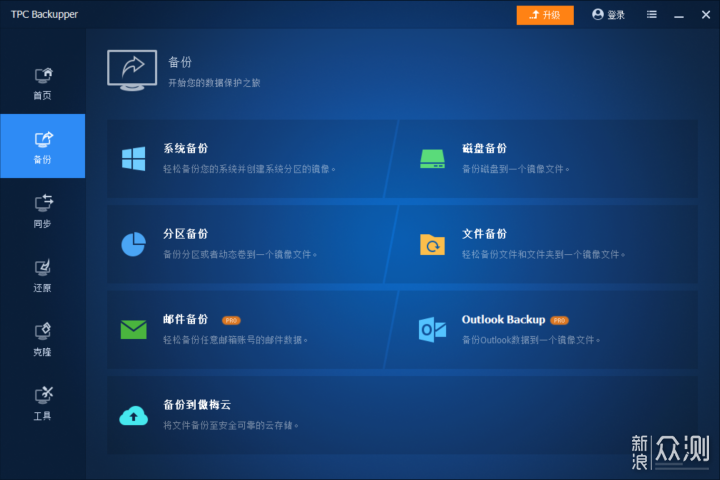Open the hamburger menu icon in title bar

pos(652,15)
